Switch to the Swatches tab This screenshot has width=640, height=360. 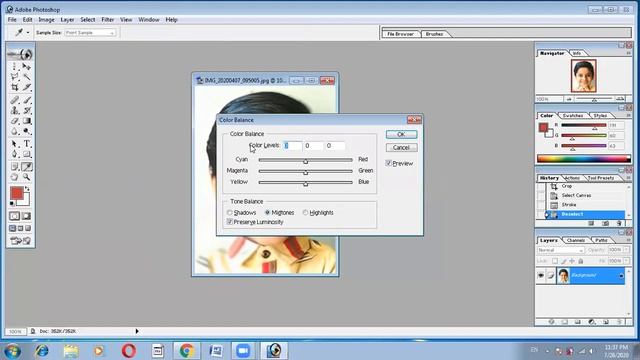[573, 116]
